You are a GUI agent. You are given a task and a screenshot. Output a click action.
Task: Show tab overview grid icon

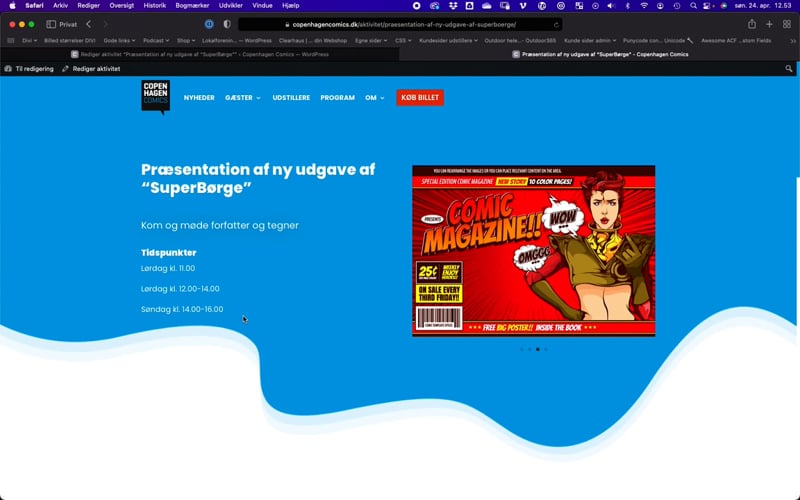coord(787,24)
